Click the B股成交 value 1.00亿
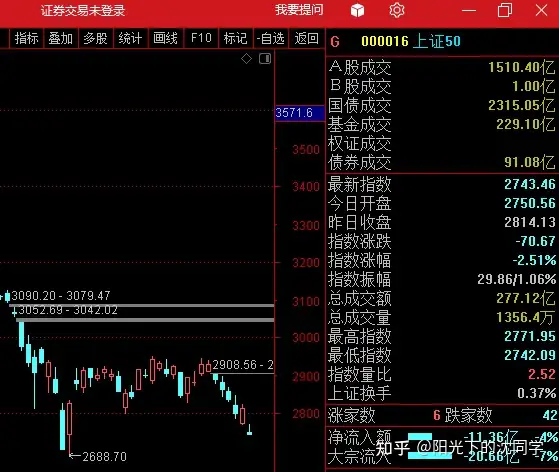The width and height of the screenshot is (559, 472). pos(534,86)
